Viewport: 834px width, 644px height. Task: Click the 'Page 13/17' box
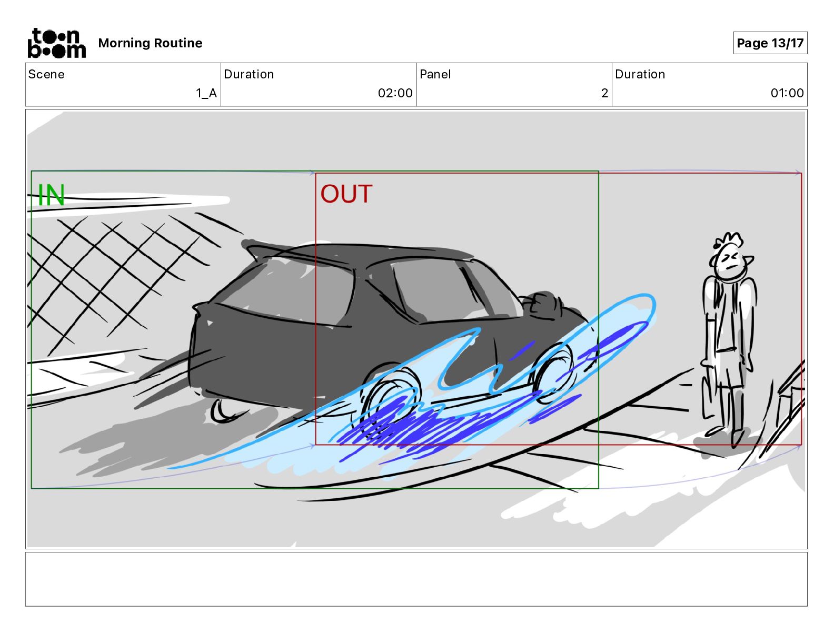[x=770, y=43]
